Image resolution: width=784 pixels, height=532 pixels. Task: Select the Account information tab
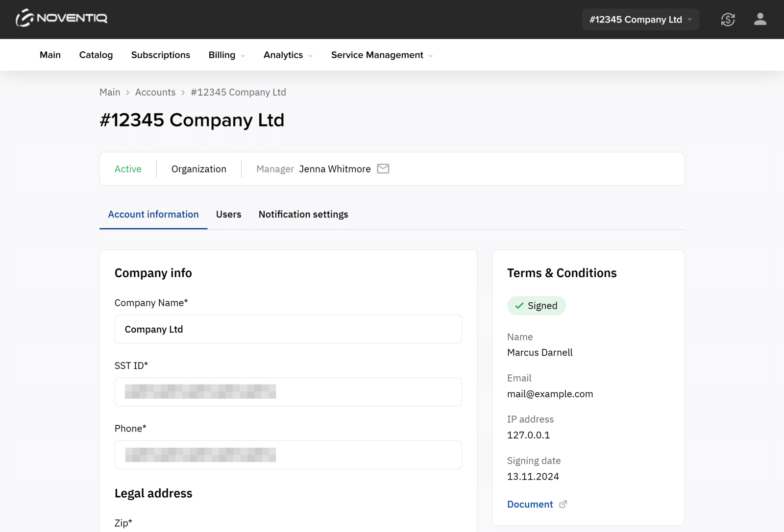[153, 215]
